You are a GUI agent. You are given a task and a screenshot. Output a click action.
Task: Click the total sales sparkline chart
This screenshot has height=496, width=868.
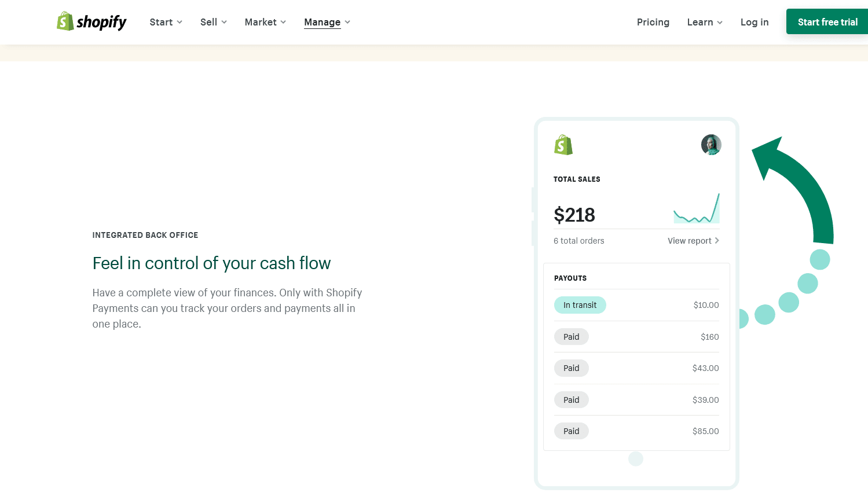pos(697,210)
